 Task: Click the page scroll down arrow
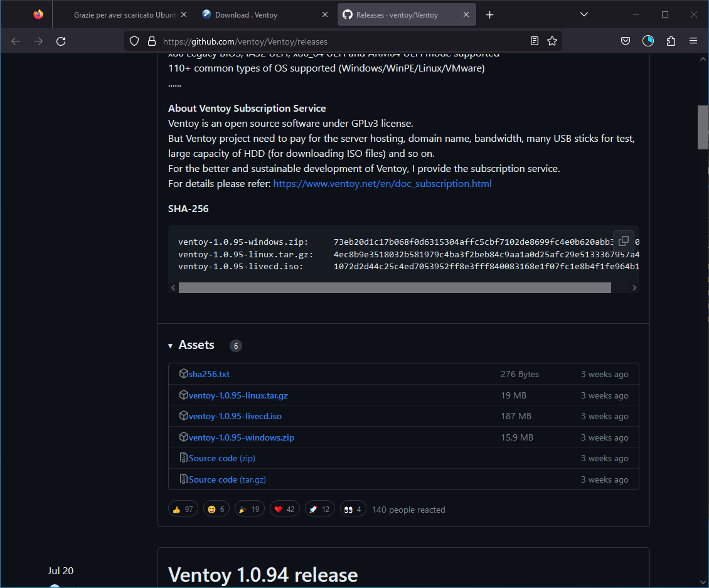[703, 582]
